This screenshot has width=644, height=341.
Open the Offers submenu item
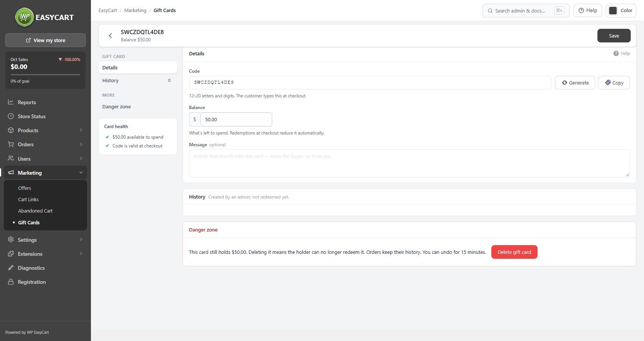coord(25,188)
